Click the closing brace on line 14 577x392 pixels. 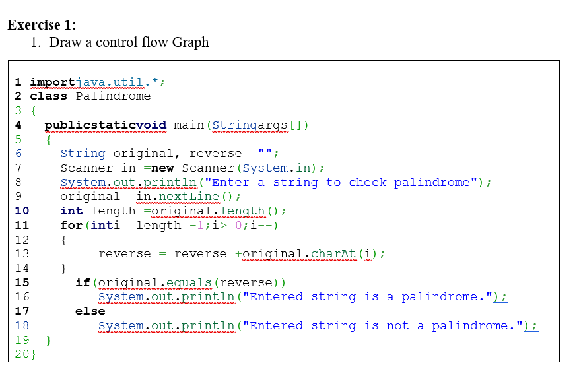pyautogui.click(x=63, y=269)
